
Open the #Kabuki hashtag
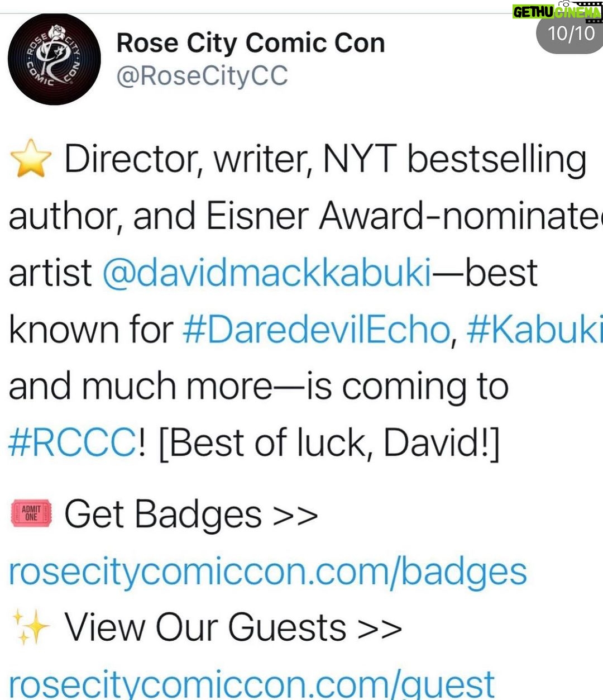(534, 330)
